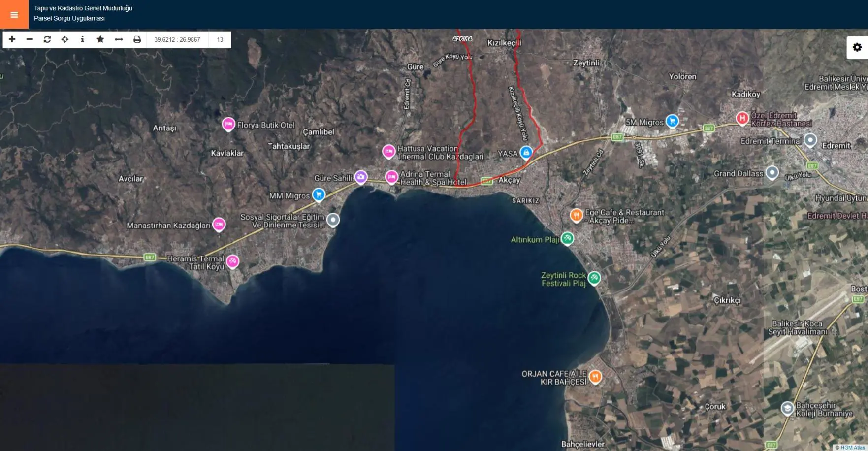Select the measure distance tool

(x=119, y=39)
